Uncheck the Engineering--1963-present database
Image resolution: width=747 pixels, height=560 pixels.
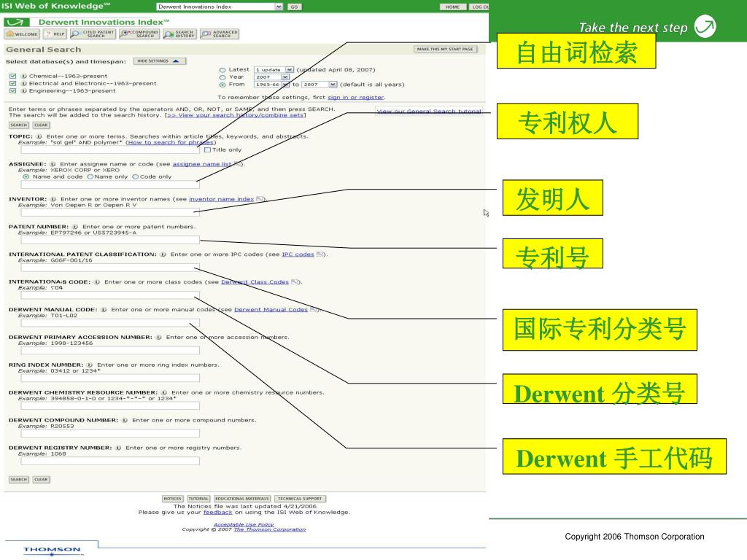coord(13,91)
